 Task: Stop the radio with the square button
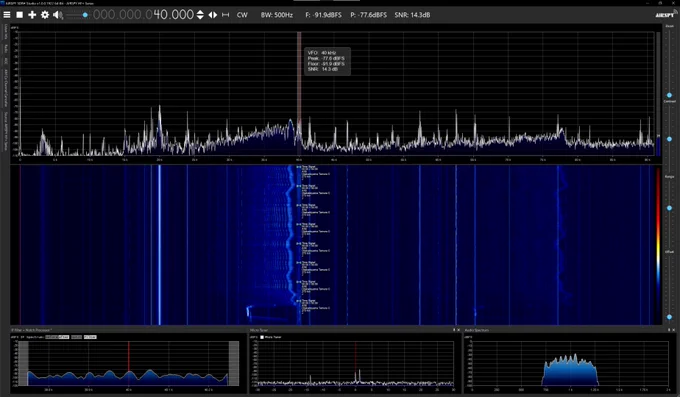tap(20, 15)
